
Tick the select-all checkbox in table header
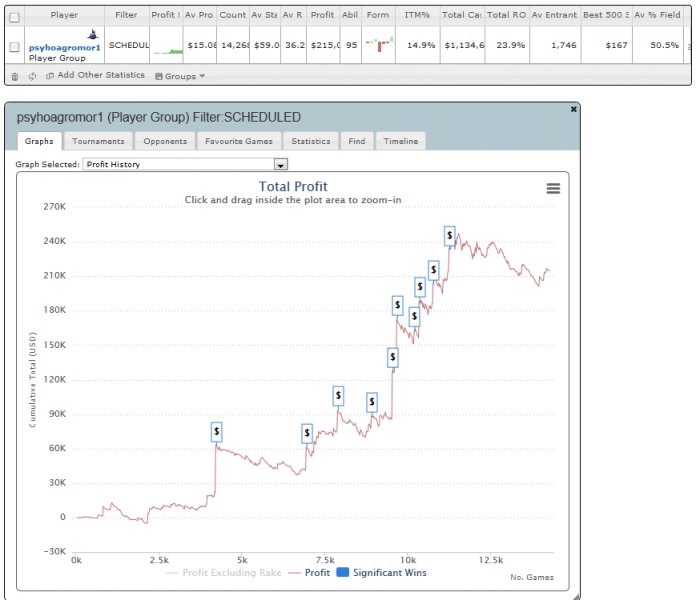[14, 16]
